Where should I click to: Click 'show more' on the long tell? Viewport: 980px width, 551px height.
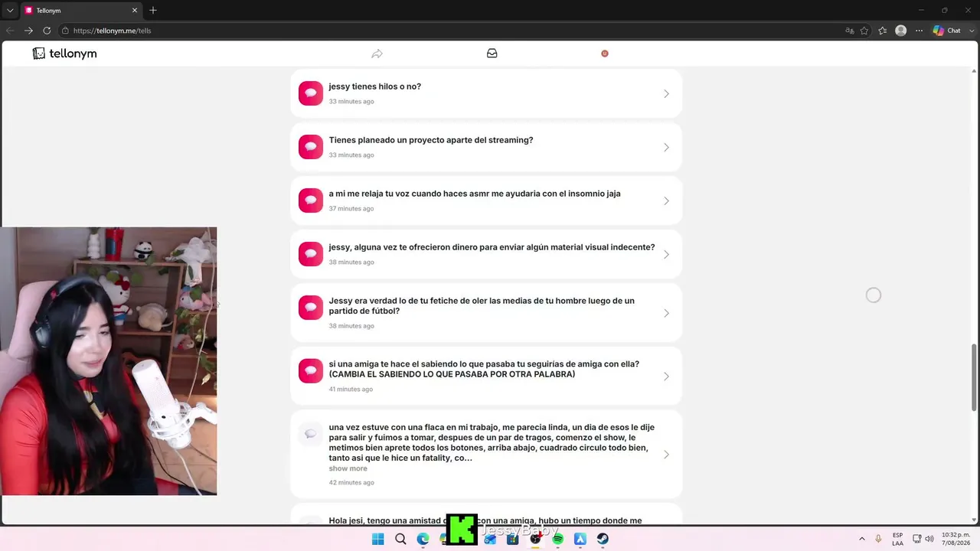point(348,468)
